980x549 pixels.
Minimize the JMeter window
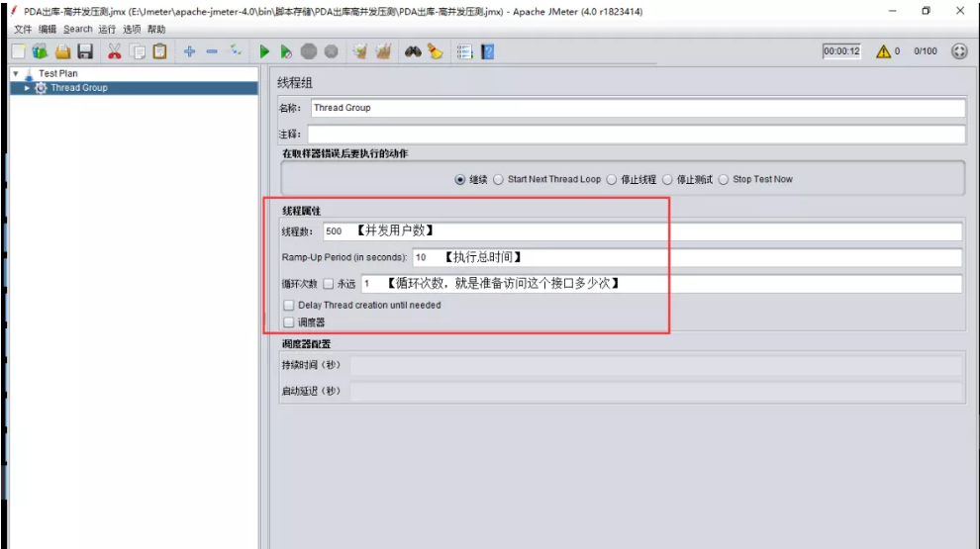click(892, 11)
